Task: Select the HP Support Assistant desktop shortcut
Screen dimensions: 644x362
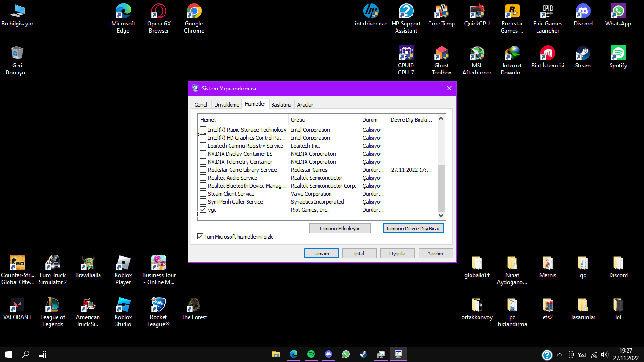Action: click(x=406, y=19)
